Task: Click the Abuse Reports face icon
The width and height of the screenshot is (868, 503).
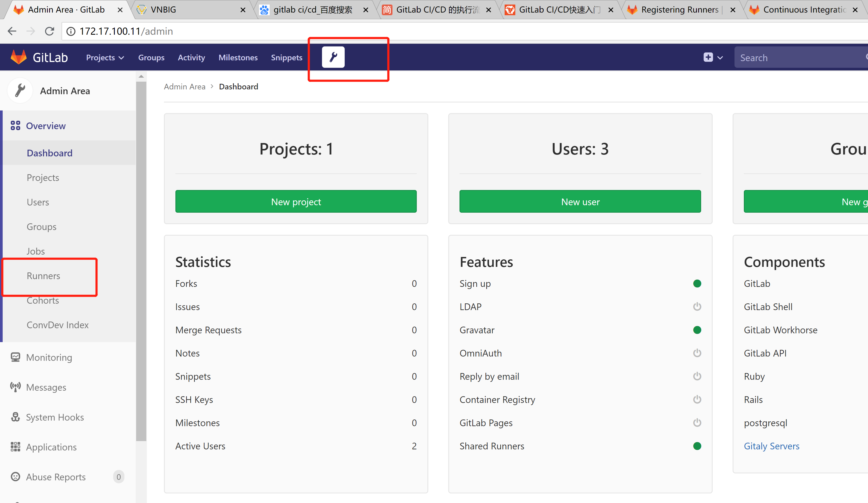Action: 15,477
